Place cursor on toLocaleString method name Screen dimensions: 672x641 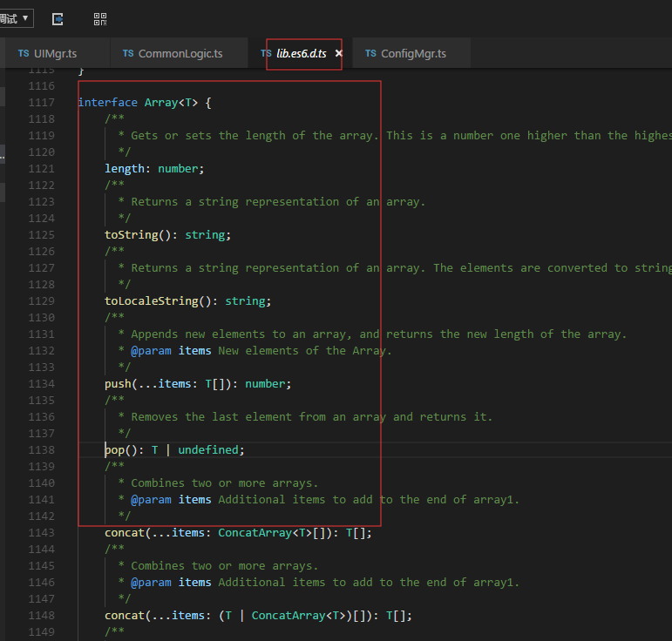point(151,301)
